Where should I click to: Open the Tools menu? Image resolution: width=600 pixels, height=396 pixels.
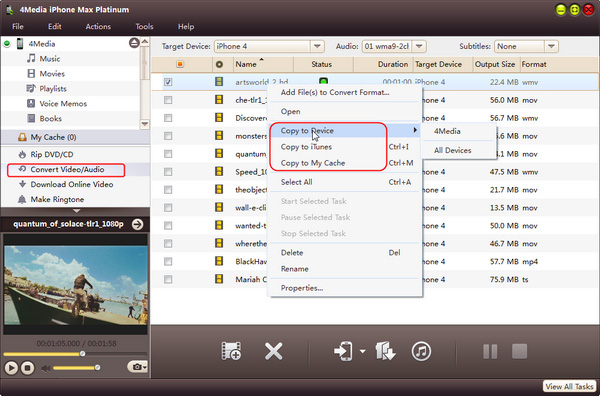[144, 26]
